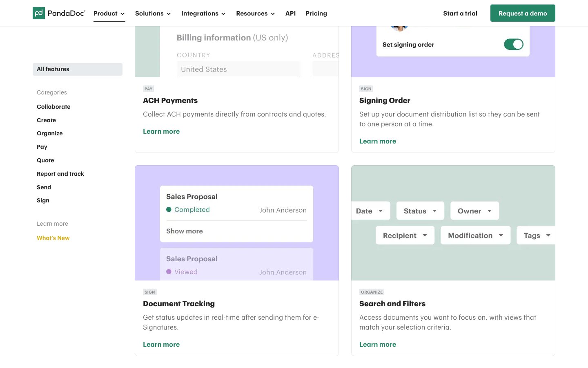
Task: Expand the Product menu dropdown
Action: pyautogui.click(x=109, y=13)
